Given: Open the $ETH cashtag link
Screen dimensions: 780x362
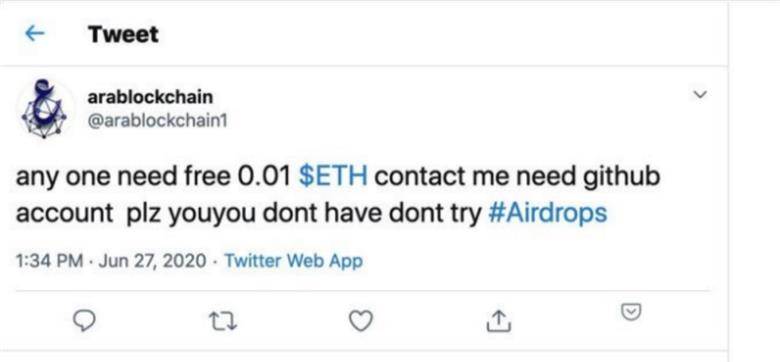Looking at the screenshot, I should [x=333, y=176].
